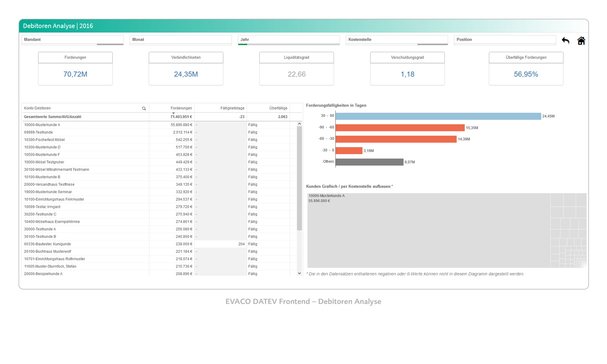Select row 30000-Testkunde A
Image resolution: width=607 pixels, height=364 pixels.
pyautogui.click(x=159, y=229)
